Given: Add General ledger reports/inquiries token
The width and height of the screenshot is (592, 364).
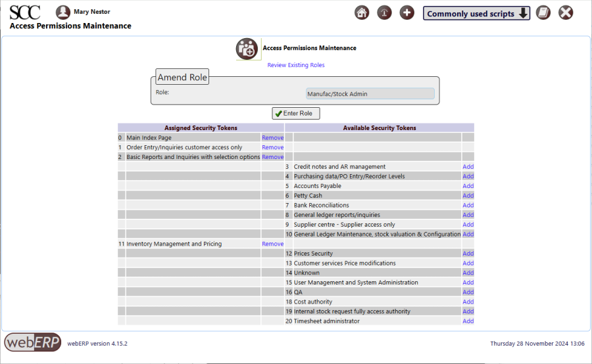Looking at the screenshot, I should [x=468, y=215].
